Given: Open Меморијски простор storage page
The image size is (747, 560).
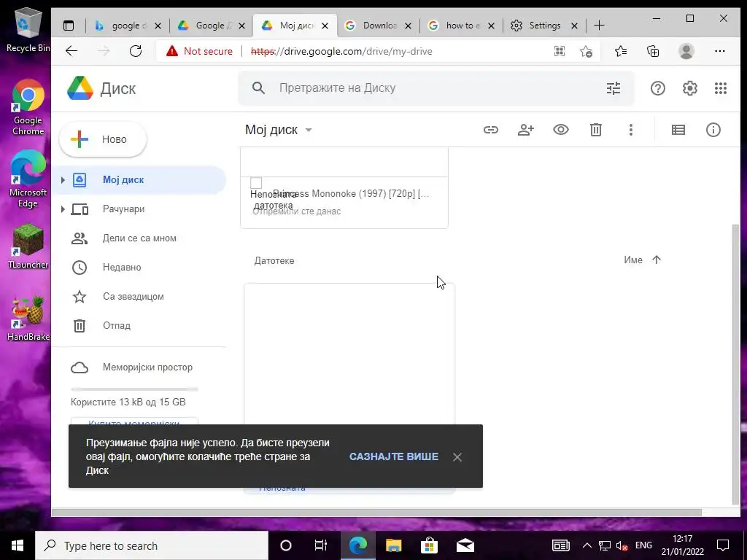Looking at the screenshot, I should [x=139, y=367].
